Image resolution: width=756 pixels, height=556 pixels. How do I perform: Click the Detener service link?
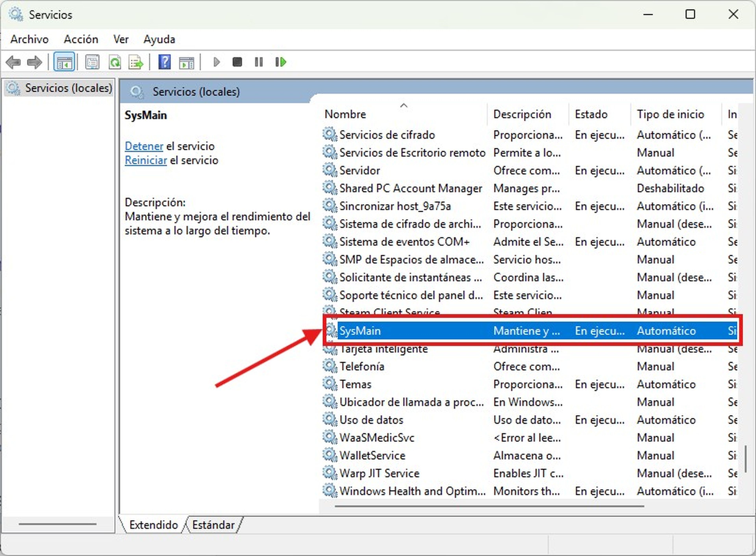pos(144,146)
